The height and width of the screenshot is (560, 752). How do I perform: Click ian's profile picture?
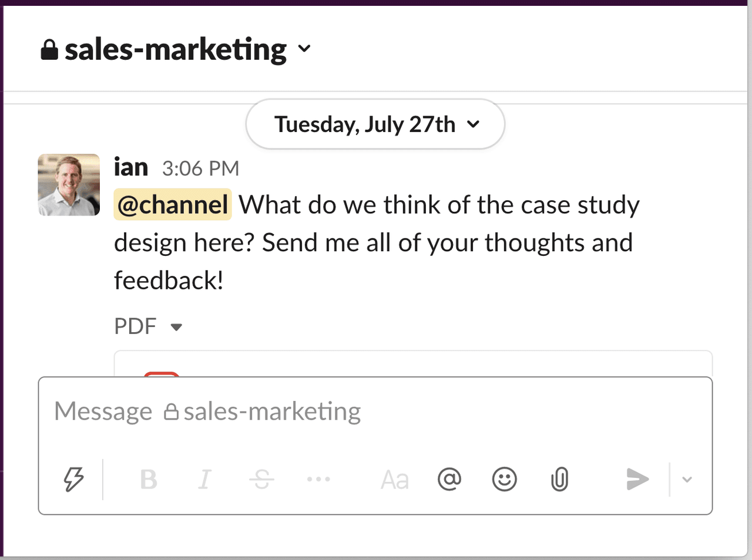click(x=69, y=185)
